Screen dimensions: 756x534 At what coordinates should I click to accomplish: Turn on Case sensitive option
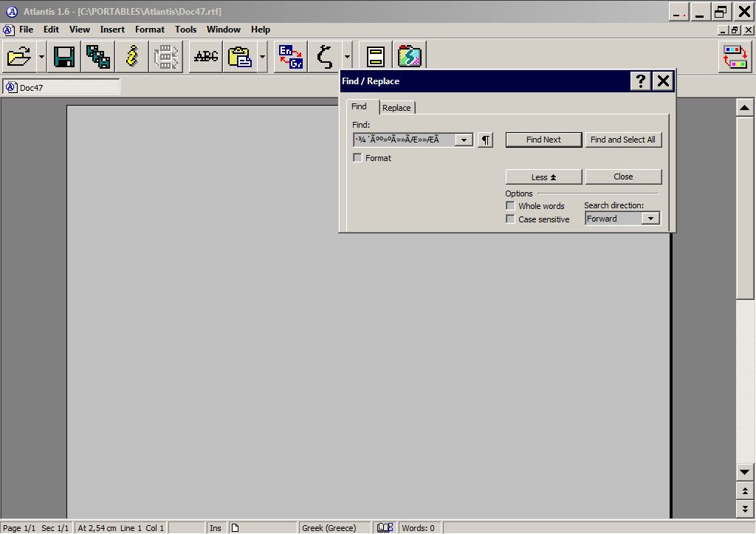click(510, 219)
